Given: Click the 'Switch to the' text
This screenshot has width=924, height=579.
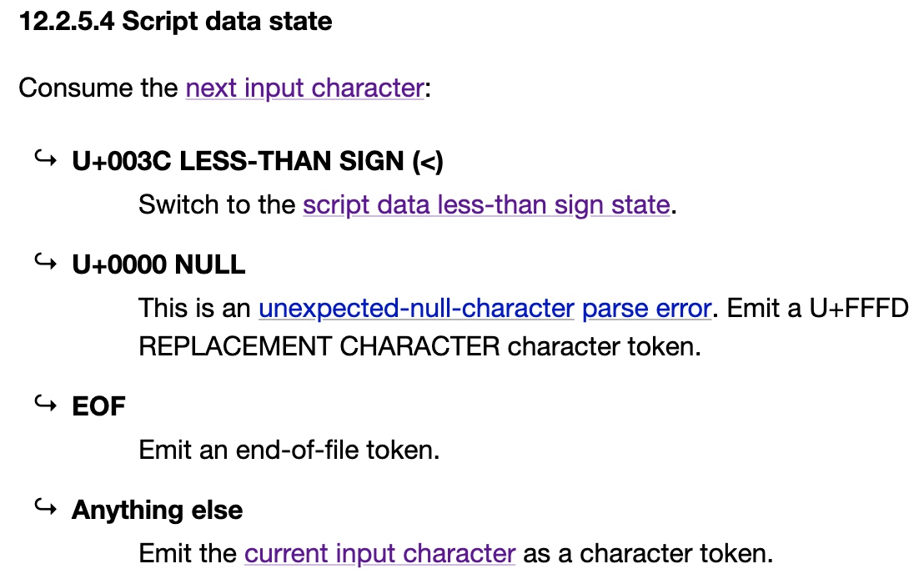Looking at the screenshot, I should pyautogui.click(x=217, y=205).
